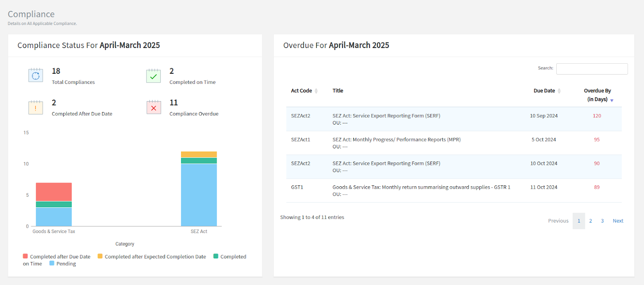Click Next pagination link

(x=618, y=221)
